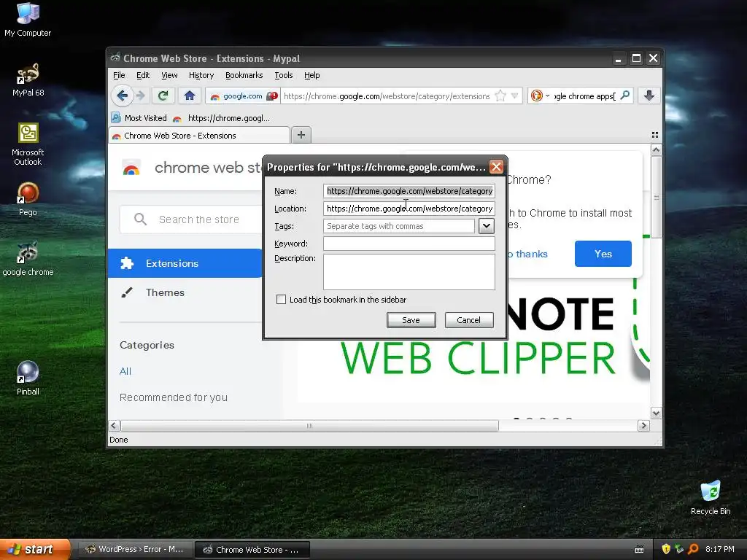Select Chrome Web Store - Extensions tab

(199, 136)
